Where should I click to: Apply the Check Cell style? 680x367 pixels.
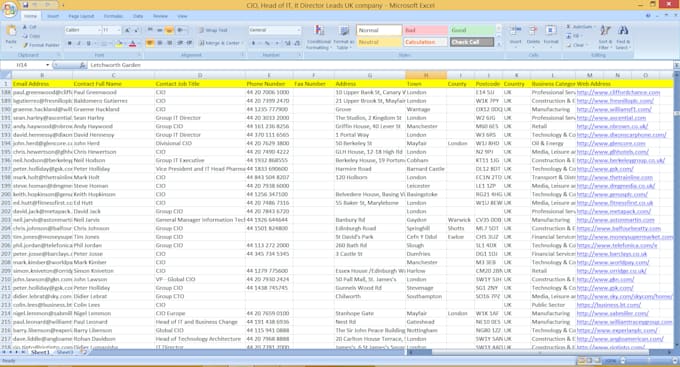[471, 42]
